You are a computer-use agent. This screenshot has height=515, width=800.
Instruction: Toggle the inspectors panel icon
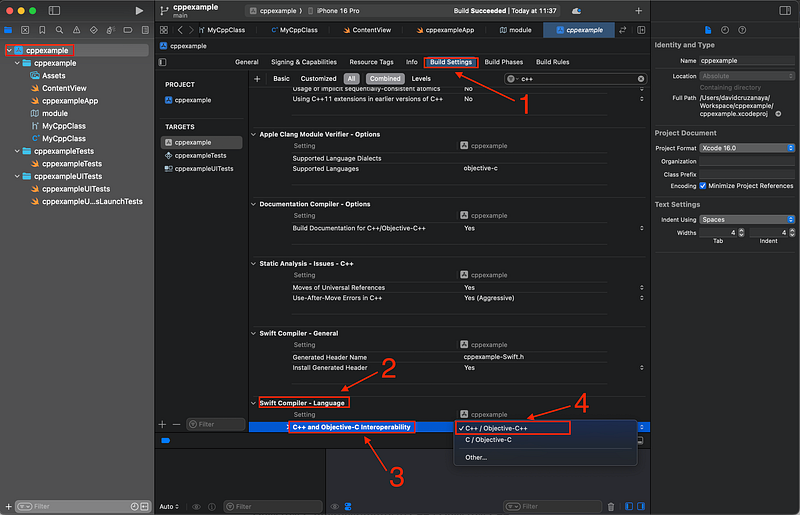[785, 11]
